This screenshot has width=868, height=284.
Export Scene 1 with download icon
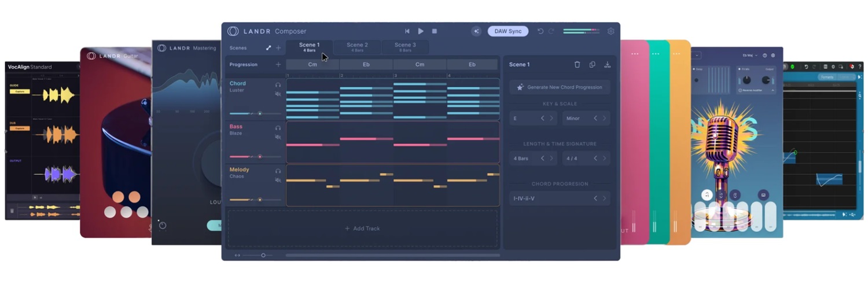click(x=607, y=65)
